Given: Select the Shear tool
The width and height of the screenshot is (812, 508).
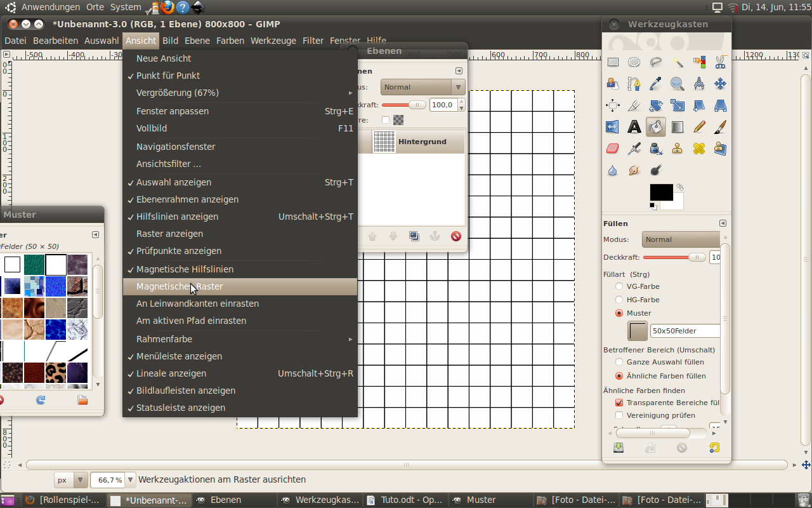Looking at the screenshot, I should coord(699,105).
